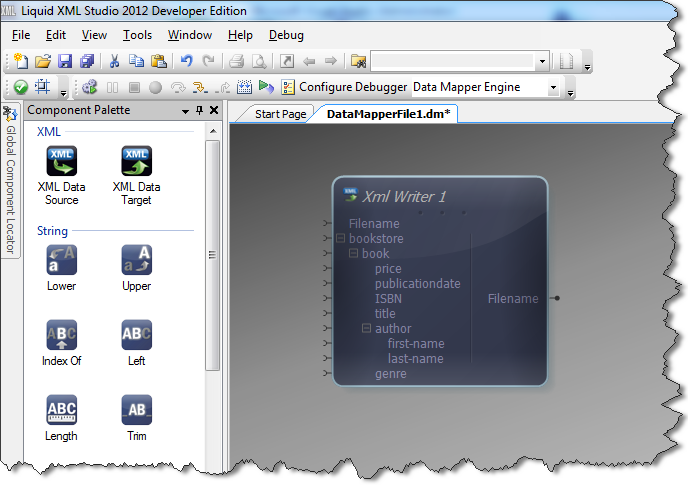Switch to the Start Page tab
Viewport: 688px width, 485px height.
pos(280,114)
